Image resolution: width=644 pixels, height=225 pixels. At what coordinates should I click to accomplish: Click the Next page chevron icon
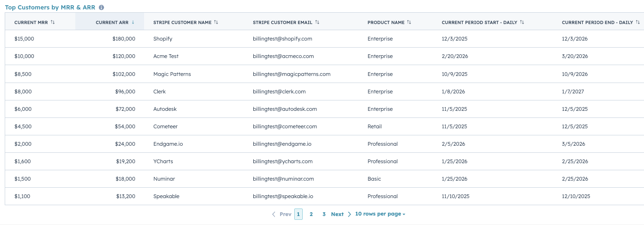click(349, 214)
